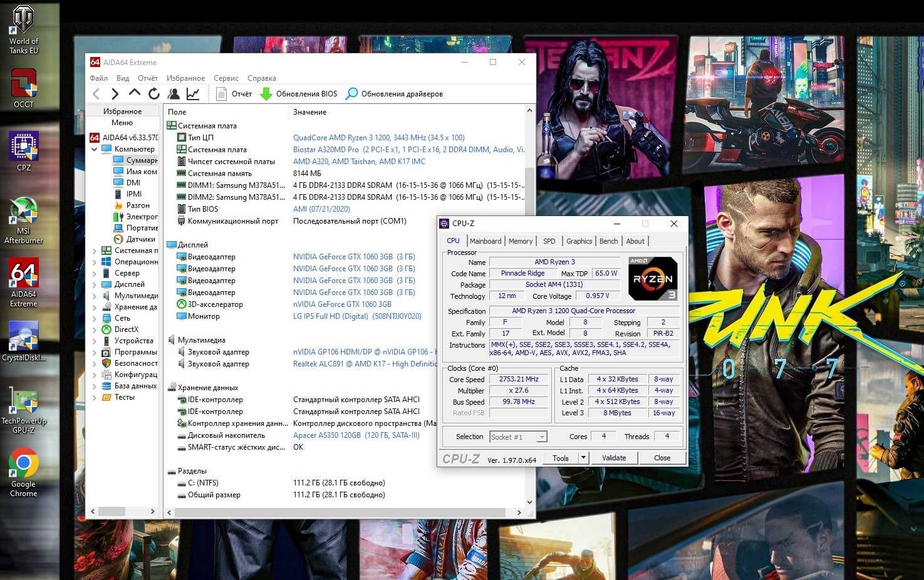This screenshot has width=924, height=580.
Task: Open World of Tanks EU desktop shortcut
Action: coord(24,29)
